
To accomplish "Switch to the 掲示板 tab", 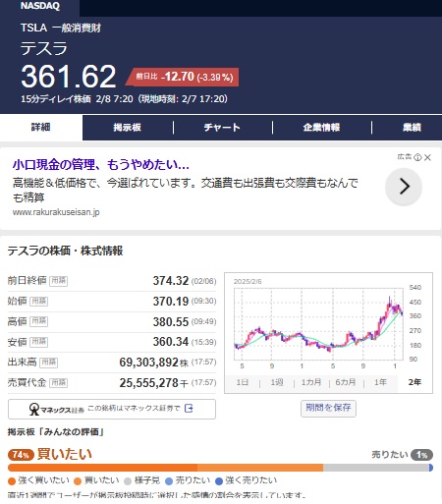I will click(127, 128).
